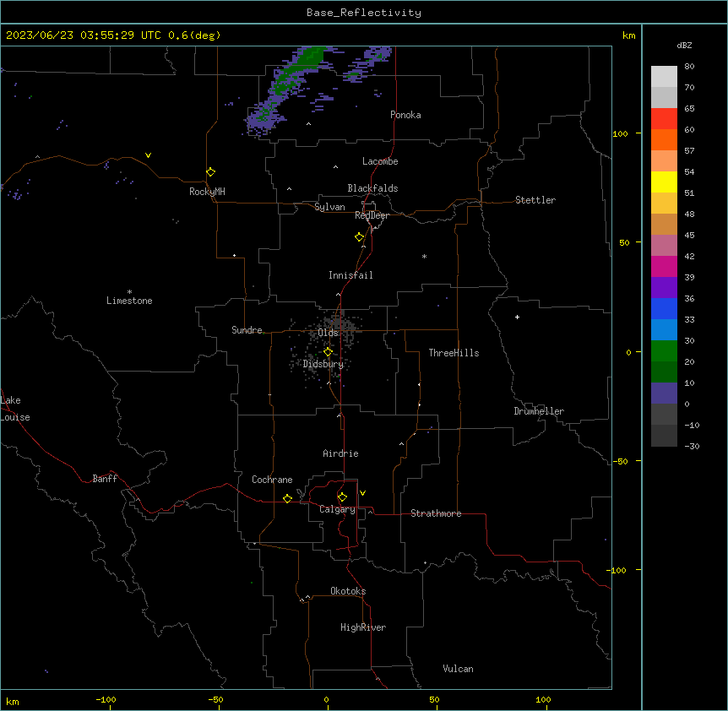Click the asterisk marker east of Innisfail
The height and width of the screenshot is (711, 728).
[424, 256]
